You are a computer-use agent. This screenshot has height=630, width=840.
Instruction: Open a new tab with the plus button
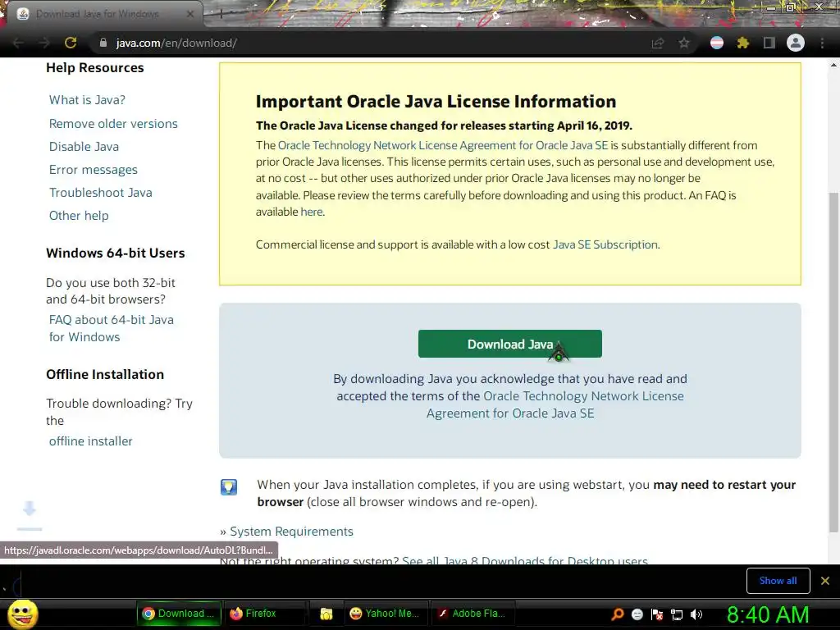221,14
